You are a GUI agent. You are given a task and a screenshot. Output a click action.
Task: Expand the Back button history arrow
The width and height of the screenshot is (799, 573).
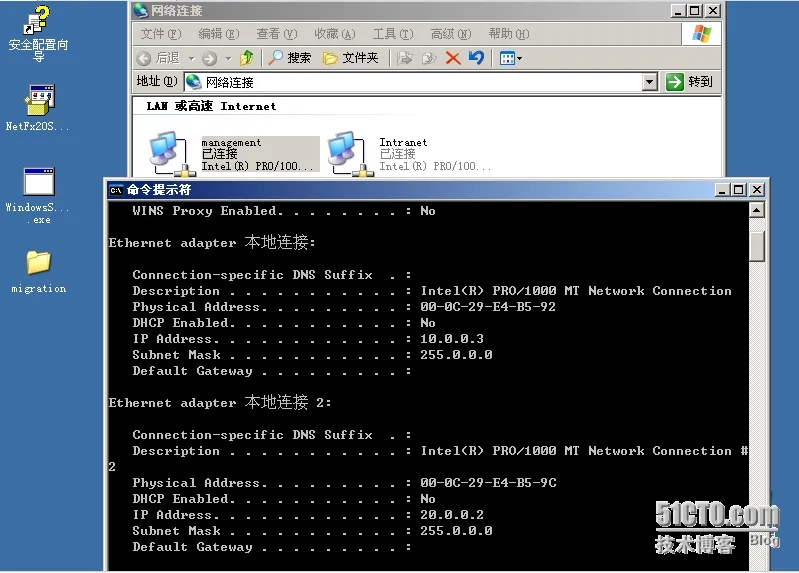pos(192,59)
